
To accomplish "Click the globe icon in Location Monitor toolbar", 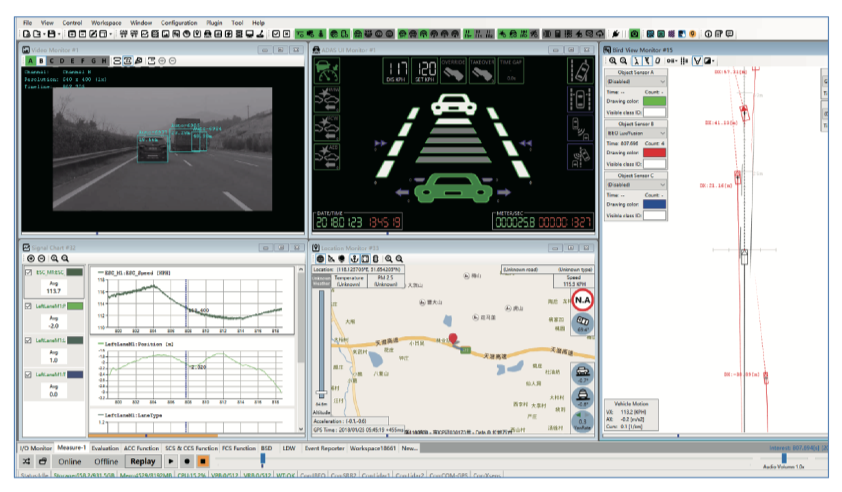I will [321, 259].
